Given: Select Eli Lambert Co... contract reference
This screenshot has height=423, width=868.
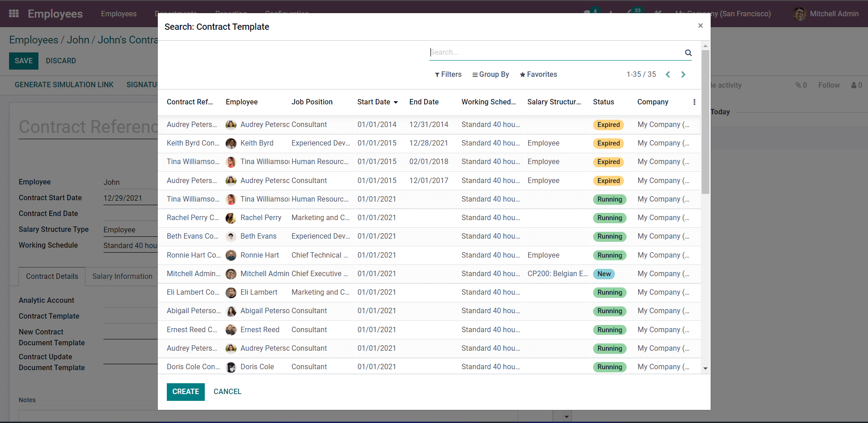Looking at the screenshot, I should tap(193, 292).
